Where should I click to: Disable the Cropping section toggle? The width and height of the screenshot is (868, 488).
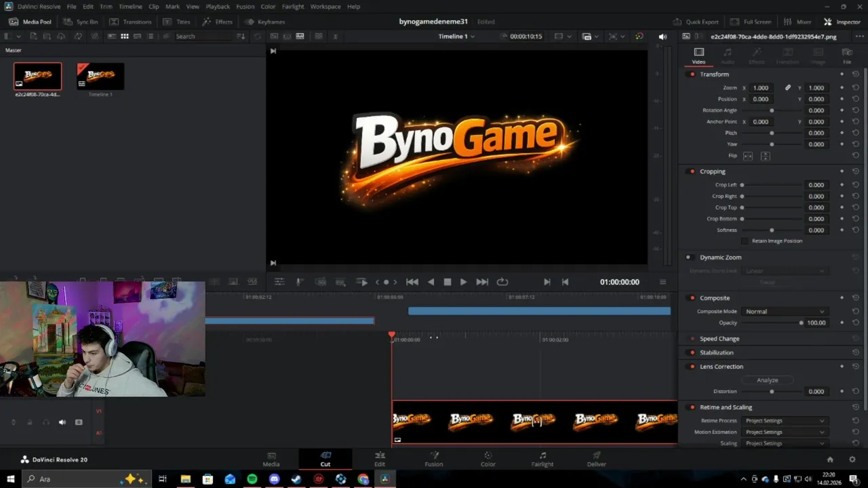(x=692, y=171)
